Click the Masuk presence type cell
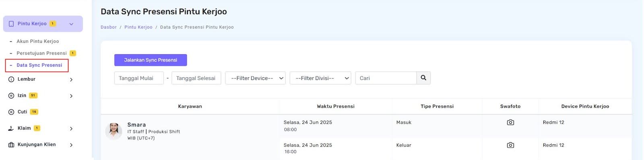Viewport: 644px width, 160px height. coord(404,123)
